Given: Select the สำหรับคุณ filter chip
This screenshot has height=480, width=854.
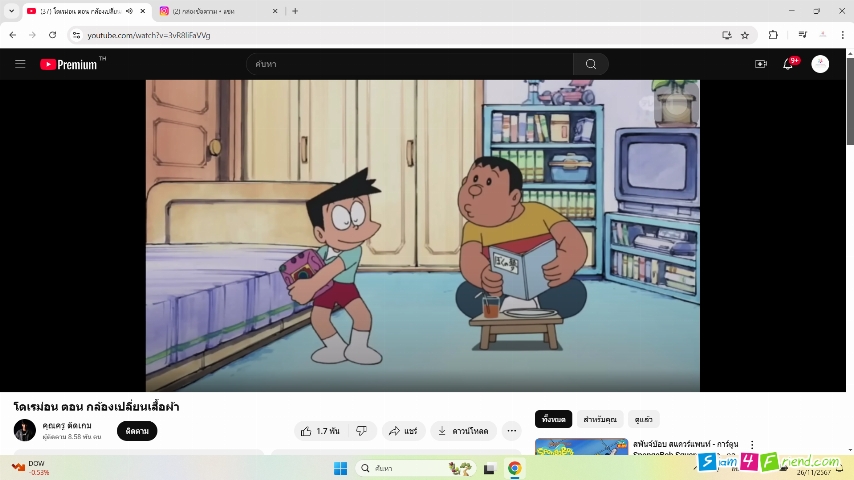Looking at the screenshot, I should (600, 420).
